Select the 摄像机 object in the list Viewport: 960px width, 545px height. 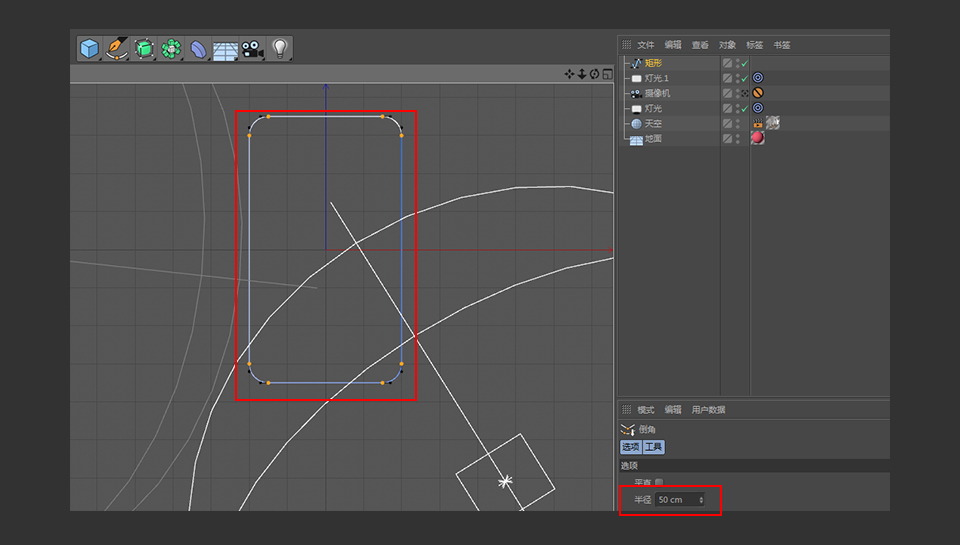coord(657,93)
